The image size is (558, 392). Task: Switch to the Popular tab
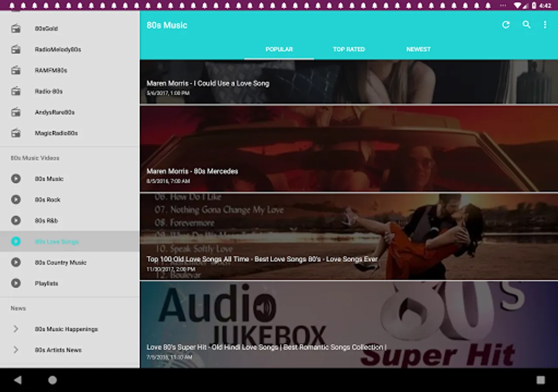[x=279, y=49]
